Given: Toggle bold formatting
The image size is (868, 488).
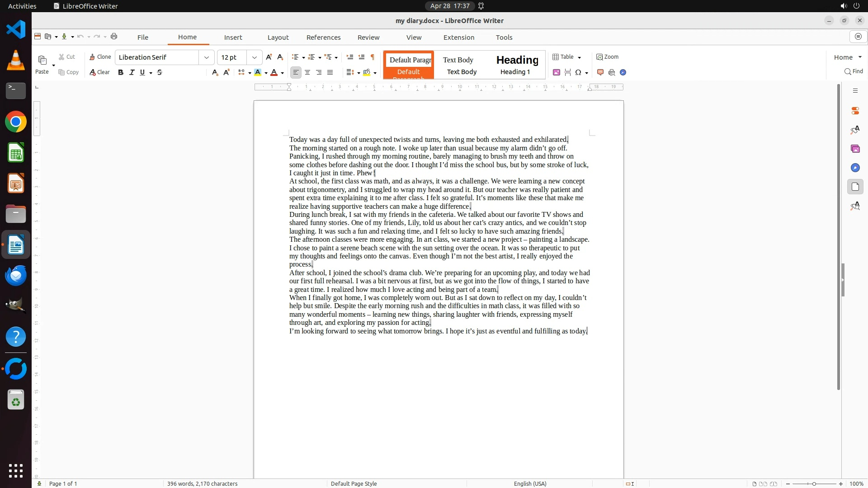Looking at the screenshot, I should (121, 72).
